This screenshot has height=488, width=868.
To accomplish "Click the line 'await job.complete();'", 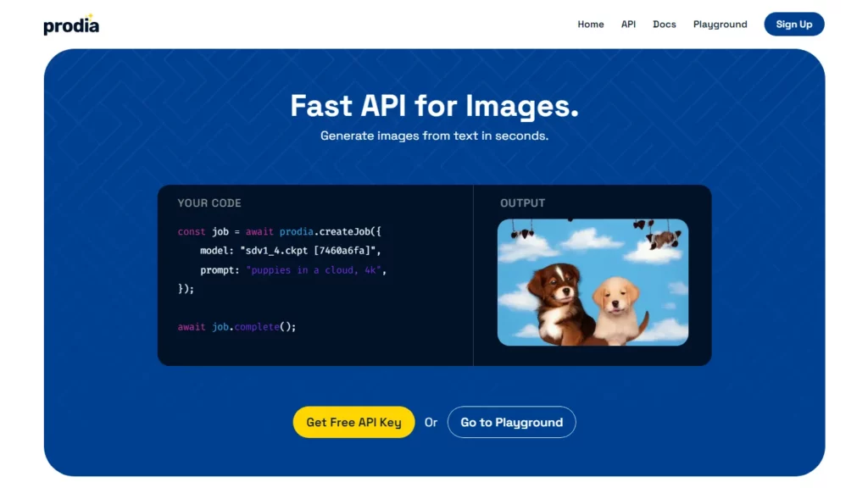I will coord(237,327).
